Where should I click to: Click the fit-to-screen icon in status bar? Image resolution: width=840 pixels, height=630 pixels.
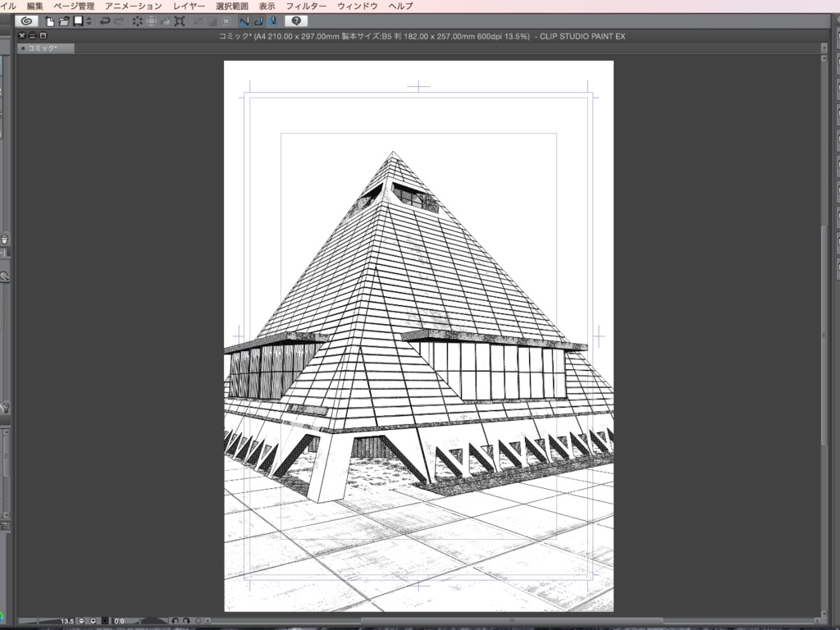(x=103, y=622)
